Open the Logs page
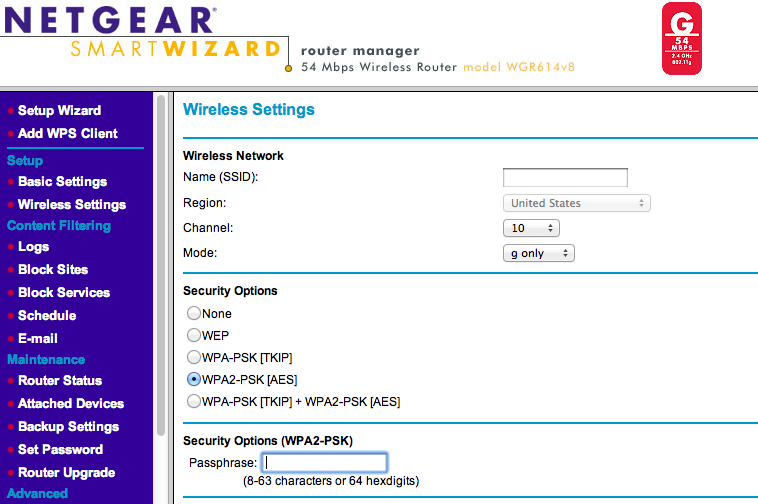This screenshot has height=504, width=758. click(33, 247)
